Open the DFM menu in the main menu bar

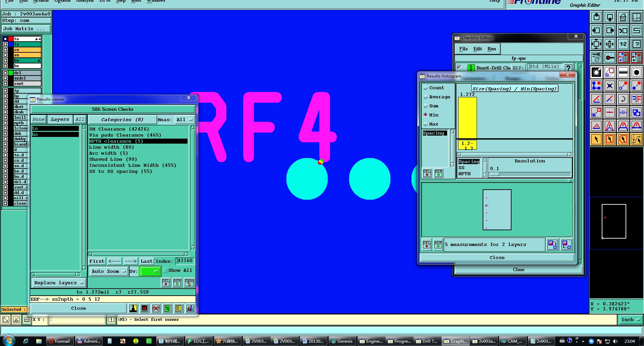coord(105,1)
